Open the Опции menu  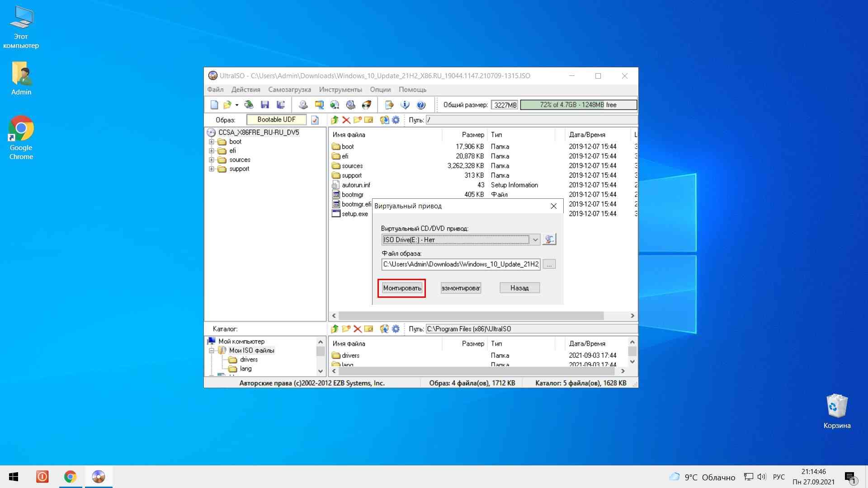tap(380, 89)
